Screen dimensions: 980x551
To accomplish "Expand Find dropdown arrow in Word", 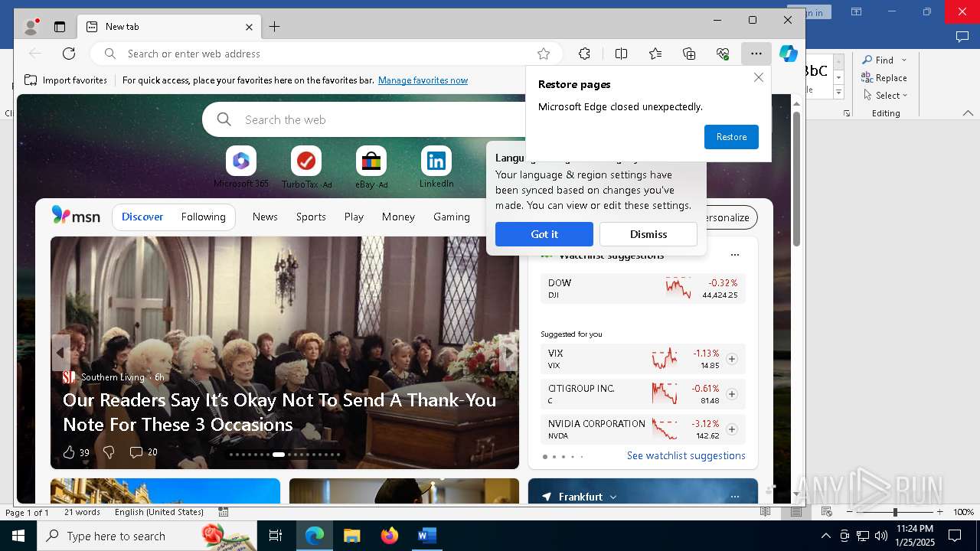I will 904,60.
